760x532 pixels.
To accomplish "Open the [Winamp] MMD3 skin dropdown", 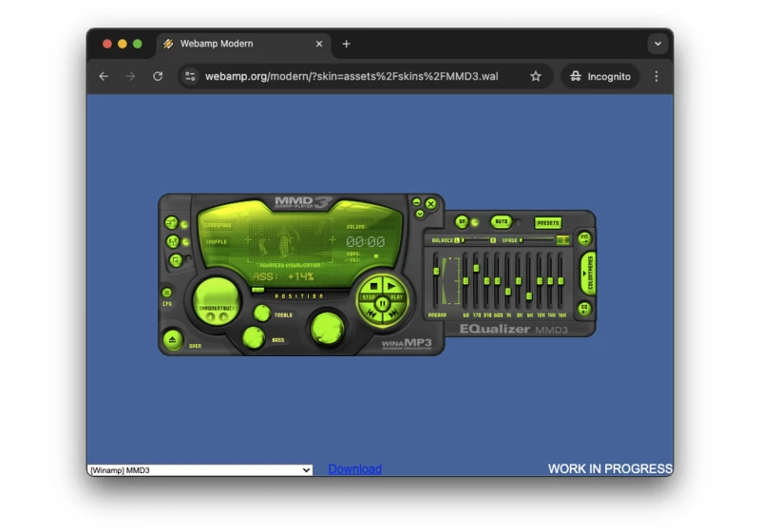I will click(x=199, y=470).
